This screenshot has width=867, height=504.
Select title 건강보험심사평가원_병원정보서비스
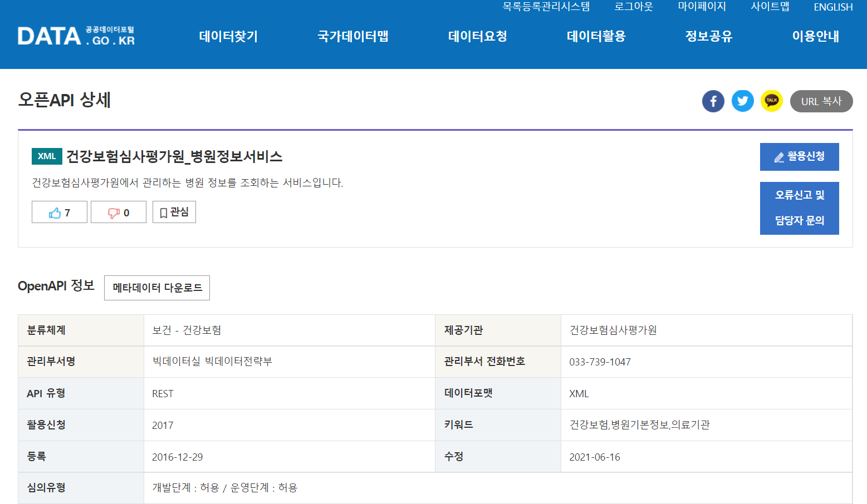coord(174,157)
